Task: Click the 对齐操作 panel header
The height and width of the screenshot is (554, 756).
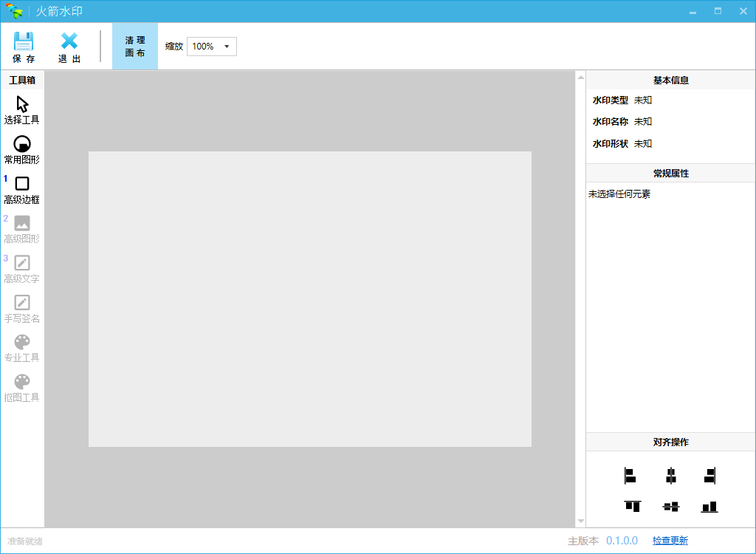Action: pos(670,442)
